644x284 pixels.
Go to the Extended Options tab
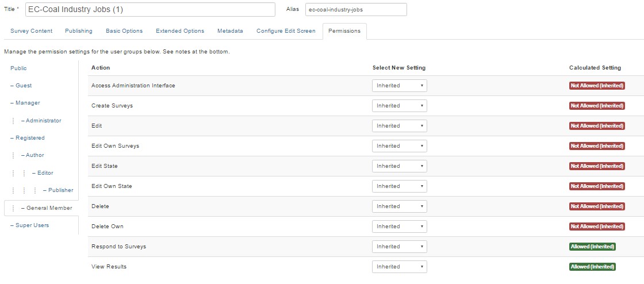coord(180,31)
